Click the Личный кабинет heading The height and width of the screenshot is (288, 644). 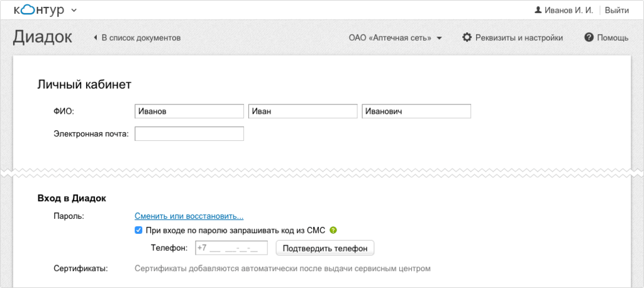(x=84, y=85)
